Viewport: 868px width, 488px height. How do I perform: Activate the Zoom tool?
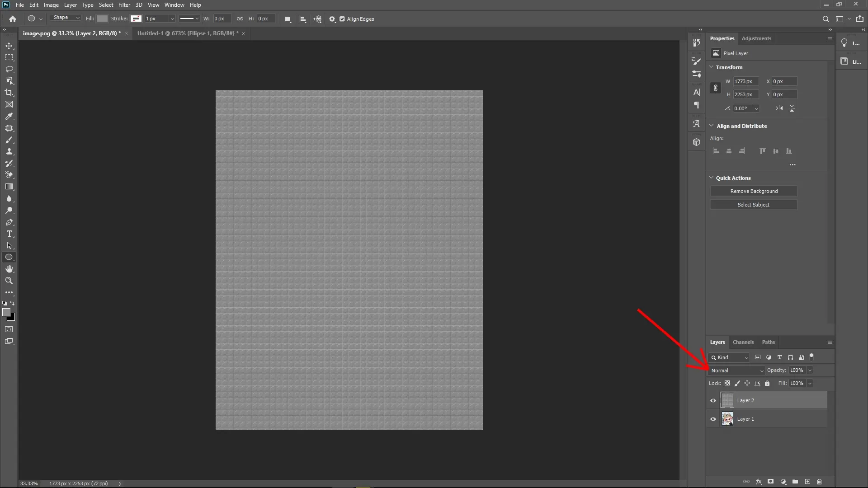pos(9,281)
